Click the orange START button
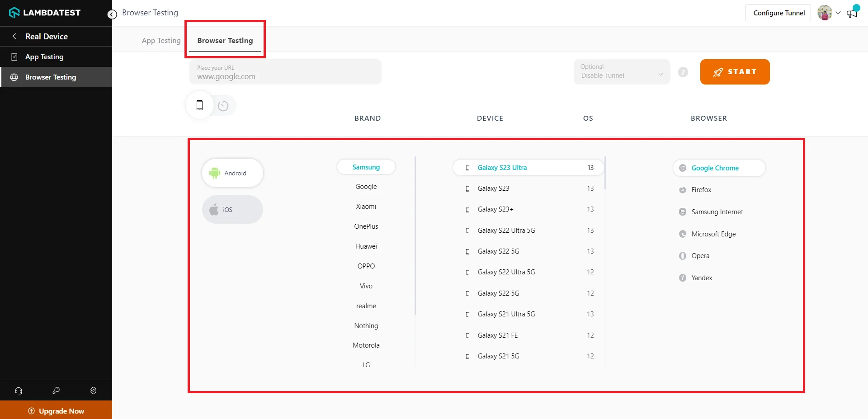Viewport: 868px width, 419px height. pyautogui.click(x=735, y=72)
